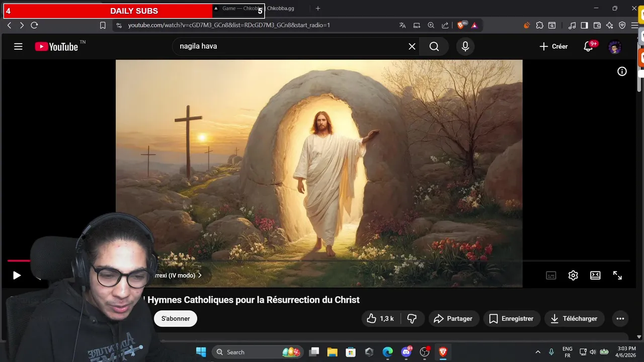The height and width of the screenshot is (362, 644).
Task: Share this page from address bar
Action: tap(445, 25)
